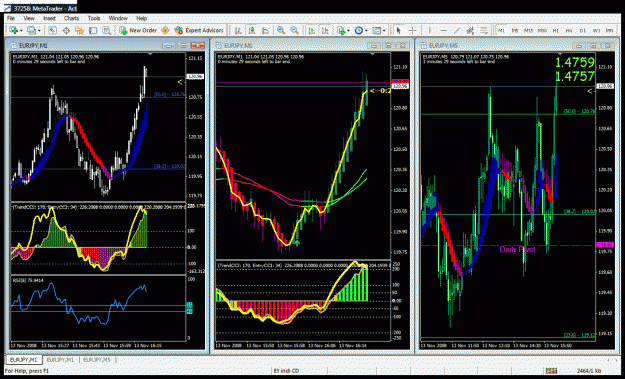Pick the horizontal line drawing tool

click(x=443, y=30)
